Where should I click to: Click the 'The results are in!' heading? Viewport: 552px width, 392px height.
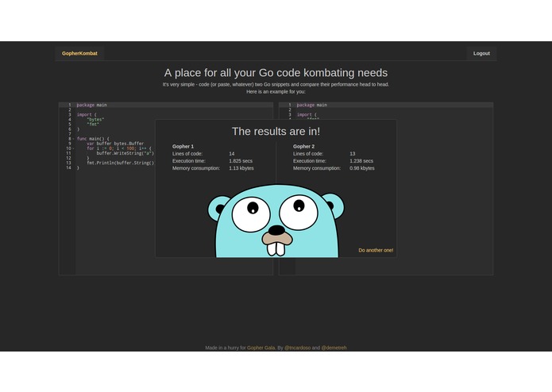[276, 131]
